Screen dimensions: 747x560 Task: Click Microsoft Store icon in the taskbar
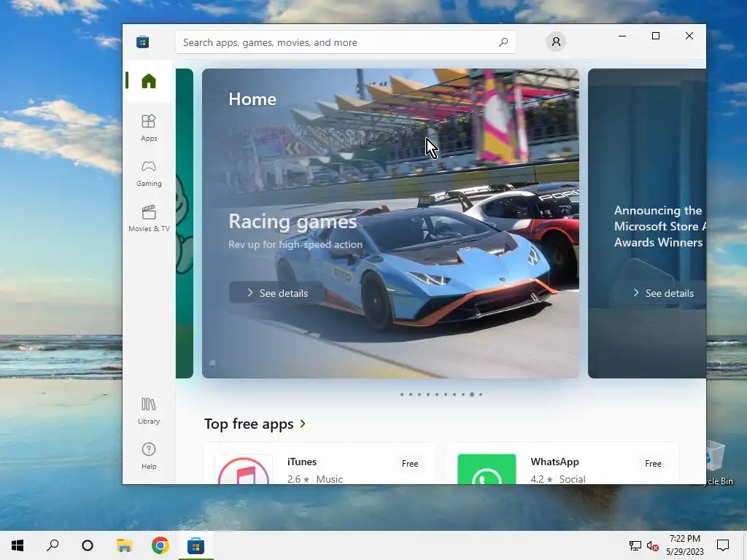196,545
